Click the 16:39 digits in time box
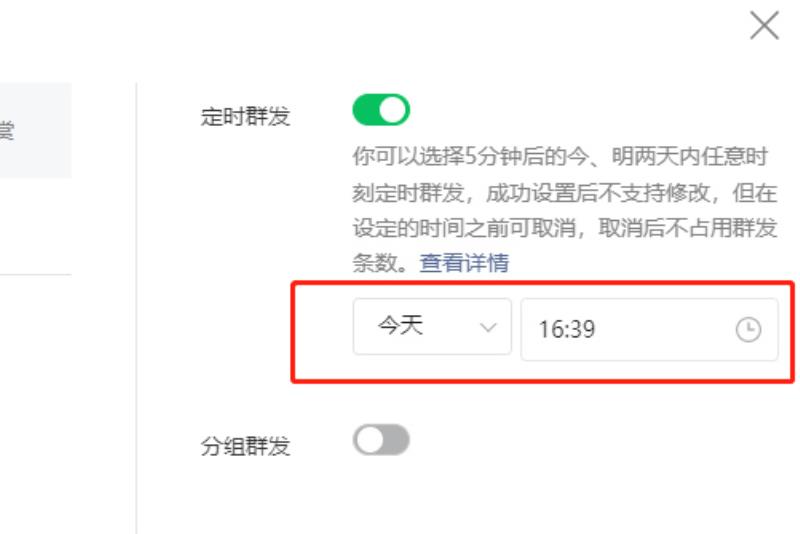Image resolution: width=800 pixels, height=534 pixels. 567,329
